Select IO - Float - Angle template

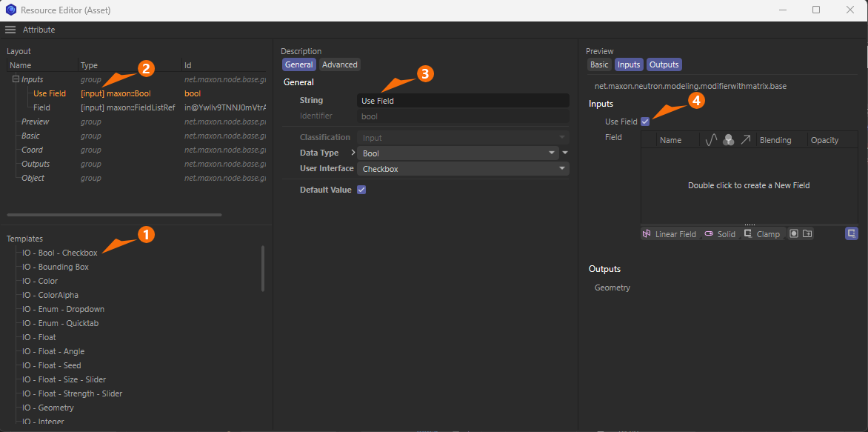point(53,351)
